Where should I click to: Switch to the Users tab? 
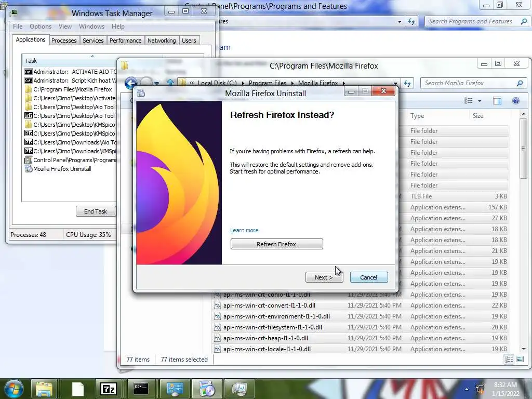(189, 41)
